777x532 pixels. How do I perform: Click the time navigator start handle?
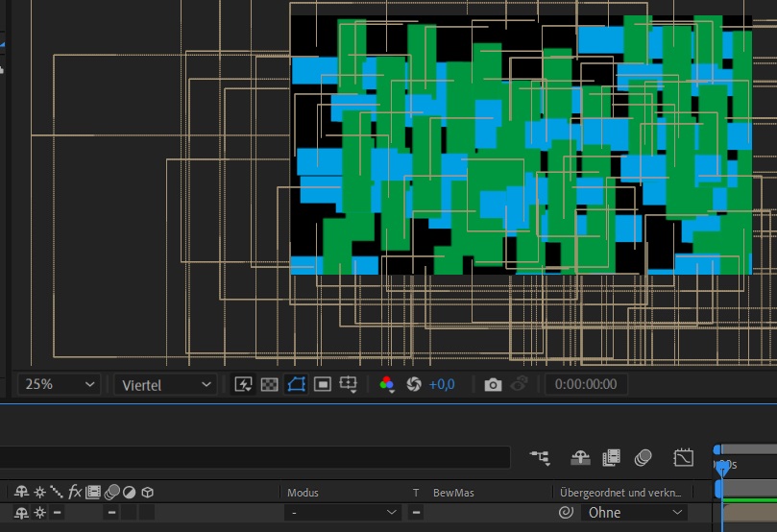717,449
